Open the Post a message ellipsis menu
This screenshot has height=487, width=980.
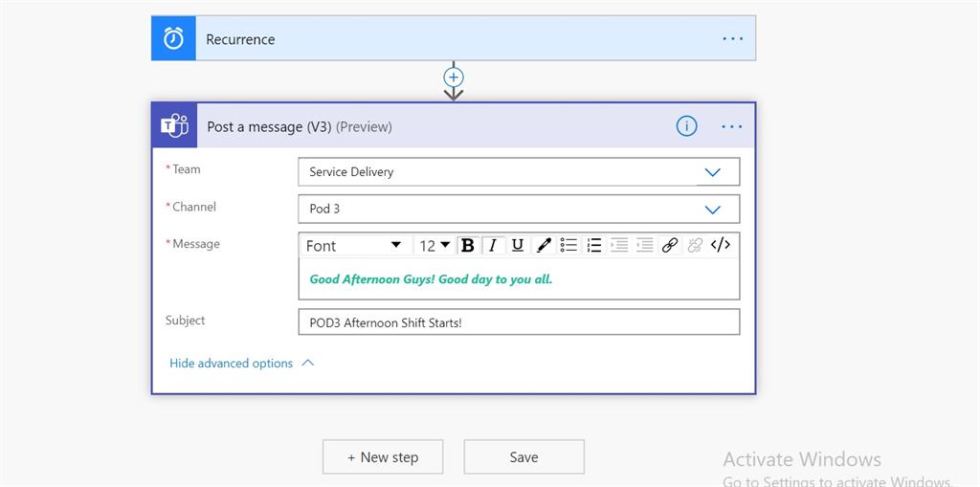click(x=732, y=127)
